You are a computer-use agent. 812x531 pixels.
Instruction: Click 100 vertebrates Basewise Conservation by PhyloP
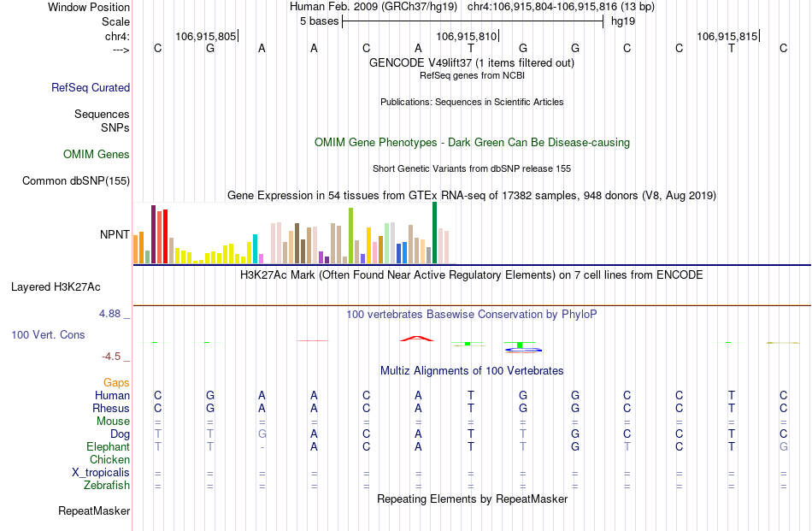tap(472, 315)
